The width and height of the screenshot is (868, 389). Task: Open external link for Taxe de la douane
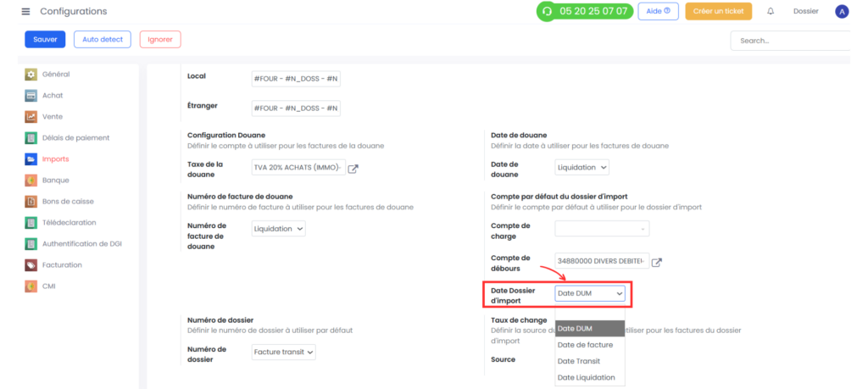(353, 169)
